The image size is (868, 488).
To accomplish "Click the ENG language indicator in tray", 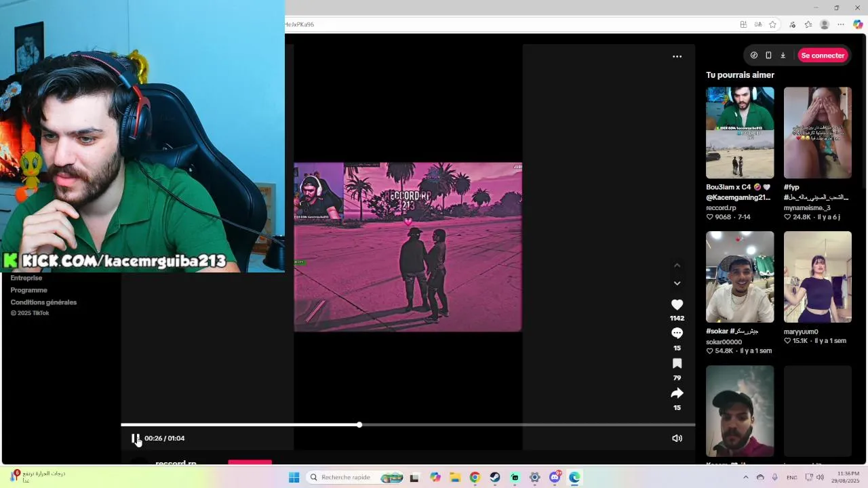I will 791,477.
